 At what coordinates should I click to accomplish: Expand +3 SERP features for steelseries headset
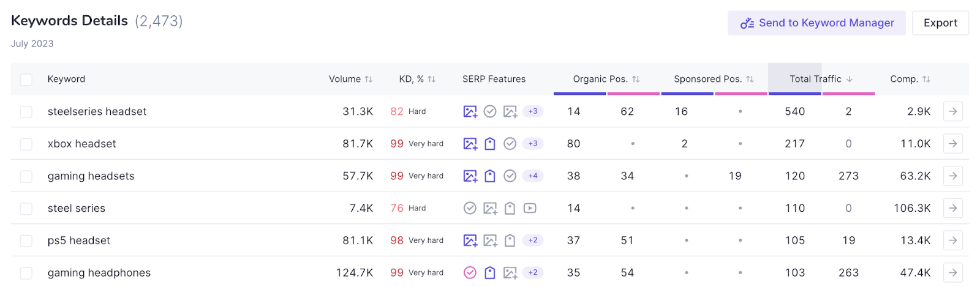533,111
